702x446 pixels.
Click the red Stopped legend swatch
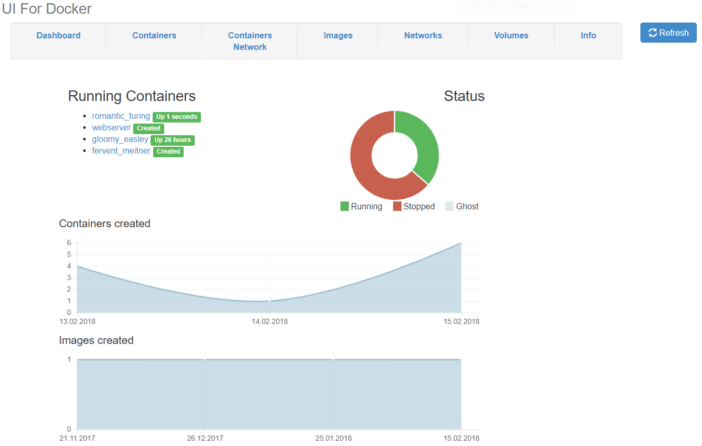pyautogui.click(x=397, y=206)
